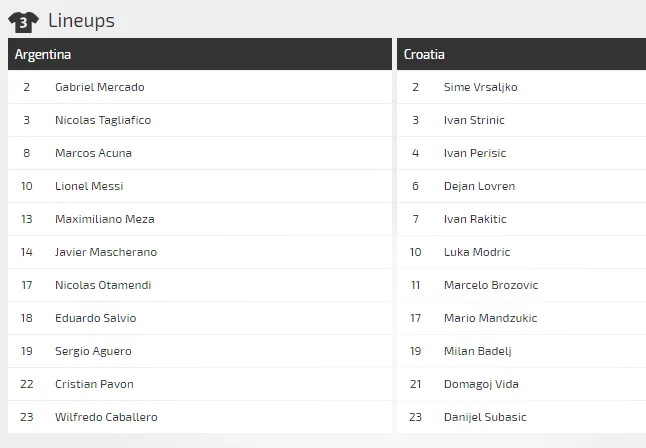Open the Luka Modric player entry
The width and height of the screenshot is (646, 448).
[x=477, y=252]
